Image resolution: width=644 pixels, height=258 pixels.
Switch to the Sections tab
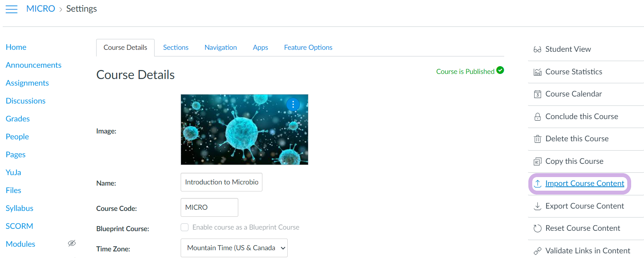pyautogui.click(x=176, y=47)
